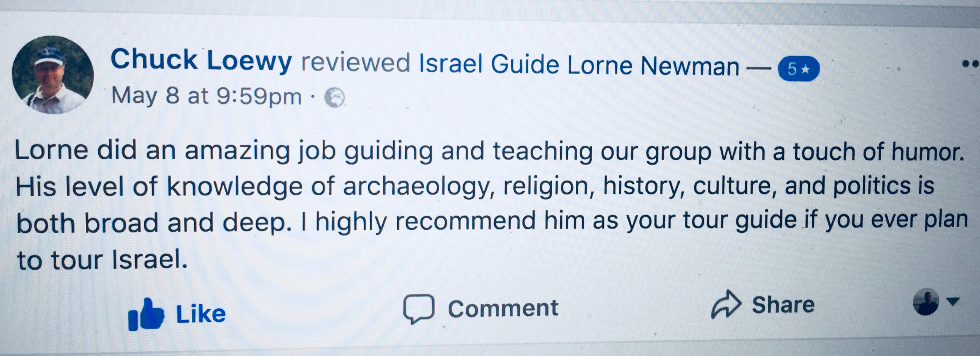The image size is (980, 356).
Task: Click the word "reviewed" in the post header
Action: point(355,63)
